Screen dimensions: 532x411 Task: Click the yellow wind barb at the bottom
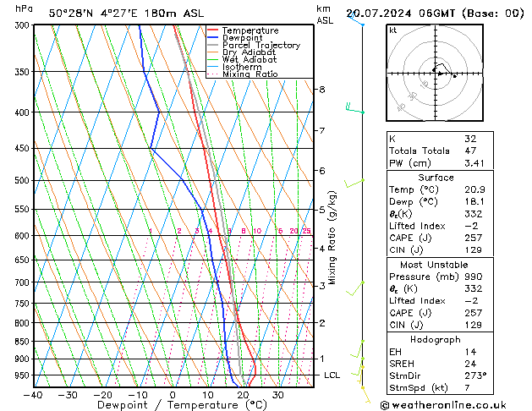[365, 392]
